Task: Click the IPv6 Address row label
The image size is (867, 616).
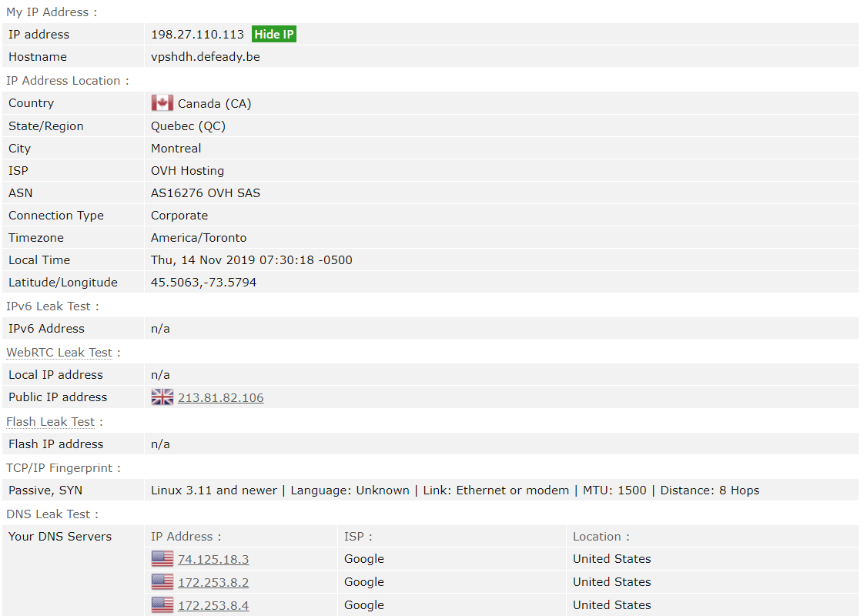Action: coord(46,329)
